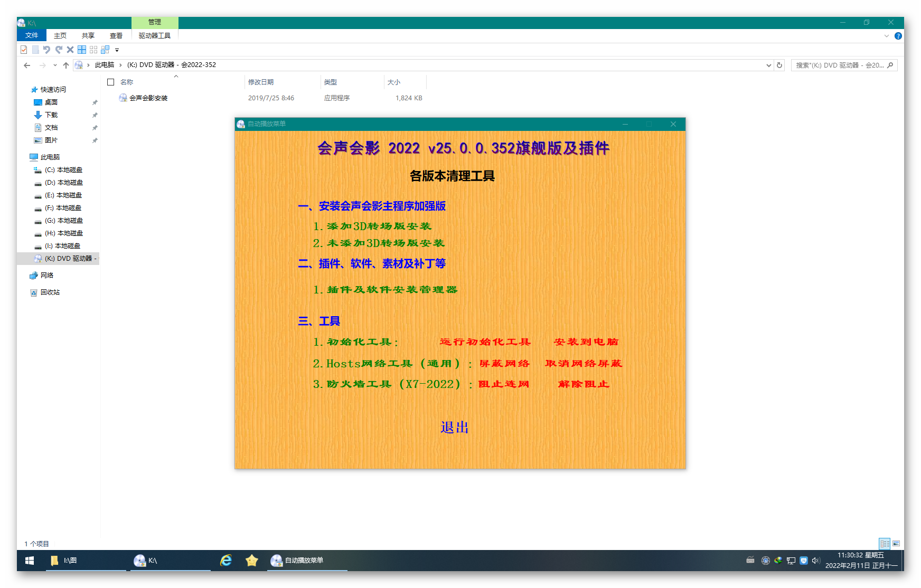
Task: Open Explorer help question mark icon
Action: click(x=898, y=36)
